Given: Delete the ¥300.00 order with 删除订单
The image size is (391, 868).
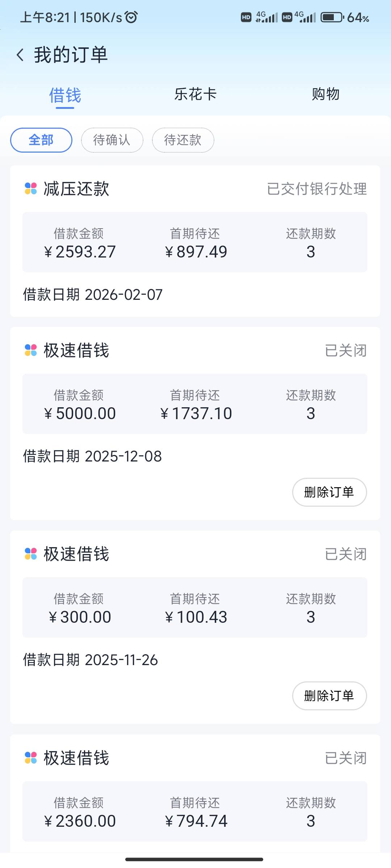Looking at the screenshot, I should [329, 695].
